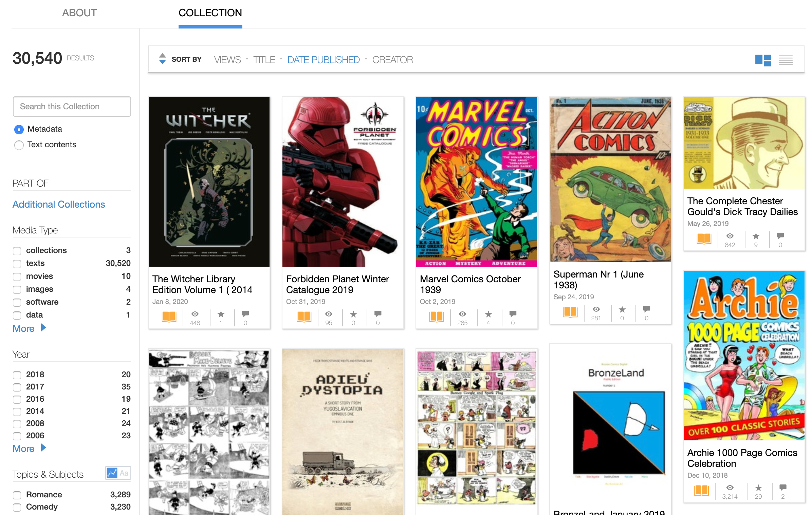812x515 pixels.
Task: Click reviews bubble on Archie 1000 Page item
Action: tap(783, 488)
